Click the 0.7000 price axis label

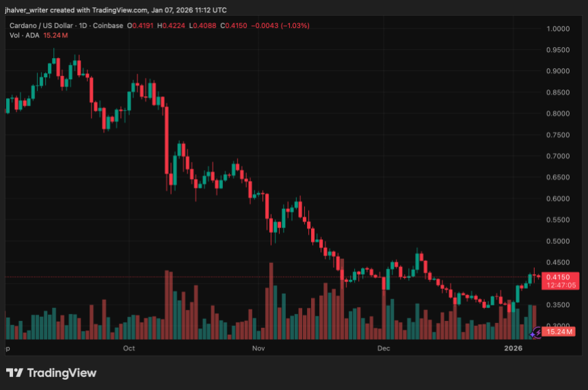point(558,156)
